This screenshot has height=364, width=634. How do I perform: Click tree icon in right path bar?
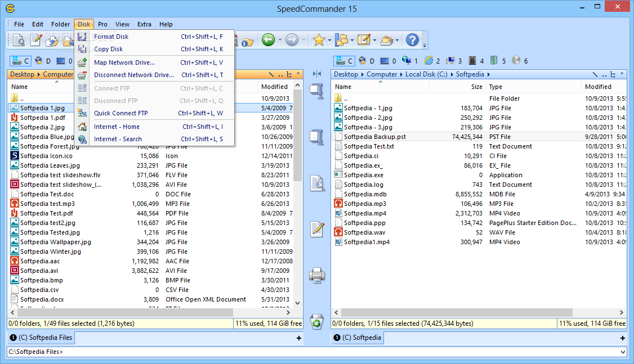click(x=613, y=74)
